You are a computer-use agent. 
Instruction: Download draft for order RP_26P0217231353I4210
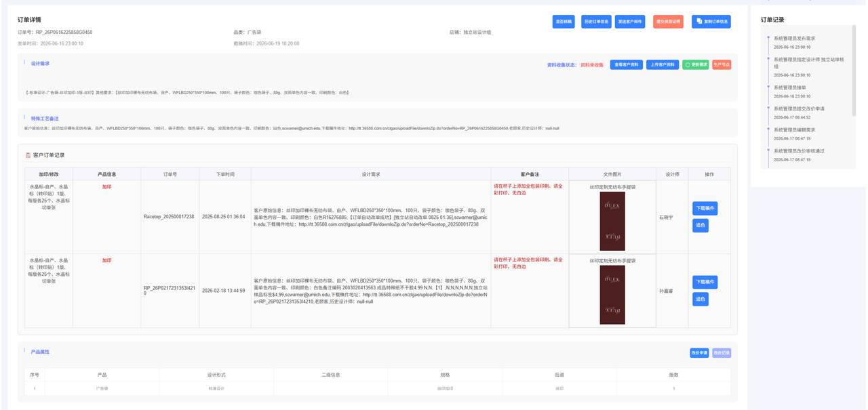coord(705,282)
